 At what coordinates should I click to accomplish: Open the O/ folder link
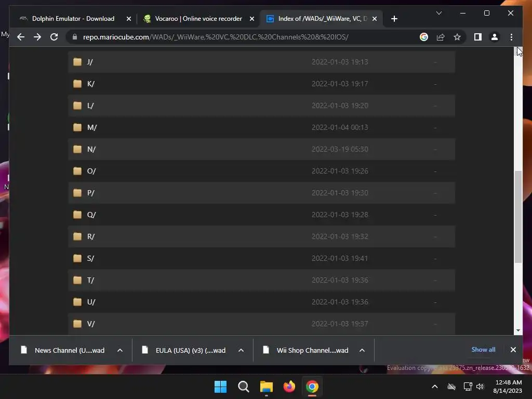(91, 171)
